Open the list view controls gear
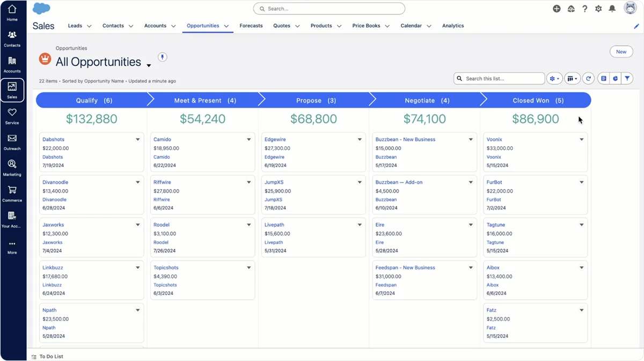Screen dimensions: 644x361 (x=554, y=78)
